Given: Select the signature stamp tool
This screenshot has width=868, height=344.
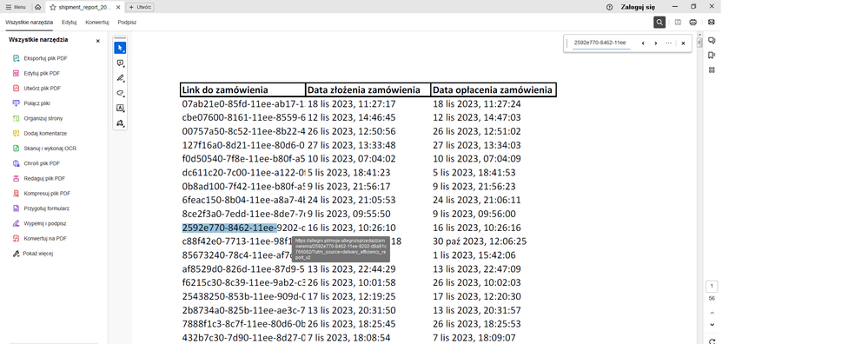Looking at the screenshot, I should (x=120, y=122).
